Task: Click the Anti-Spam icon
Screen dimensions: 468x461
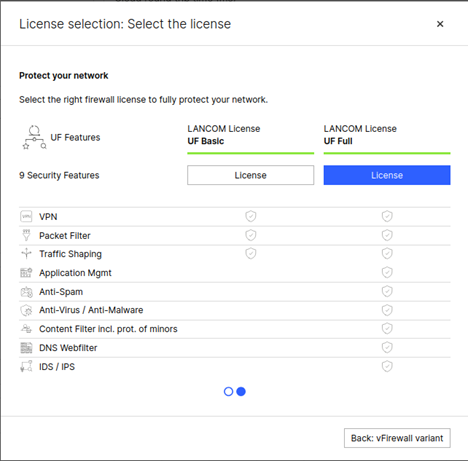Action: [x=26, y=292]
